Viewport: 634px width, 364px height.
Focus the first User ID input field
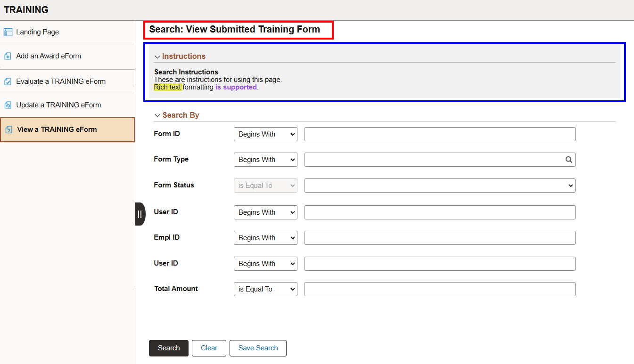click(440, 212)
